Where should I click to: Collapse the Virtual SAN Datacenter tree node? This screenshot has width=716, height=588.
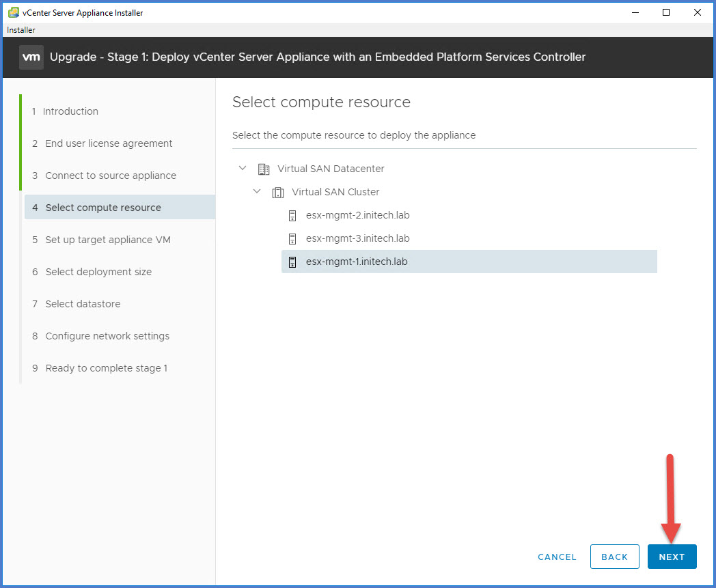point(243,168)
